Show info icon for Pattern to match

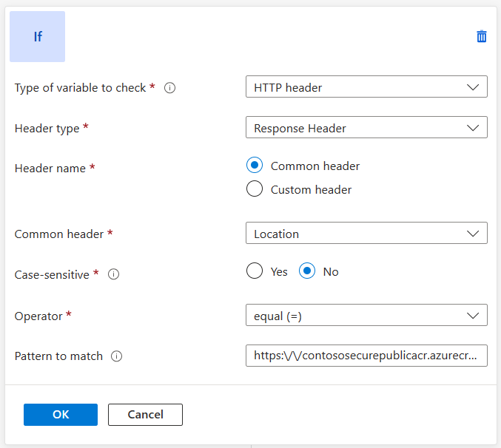pyautogui.click(x=116, y=356)
